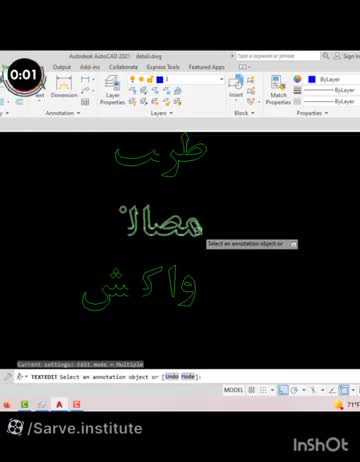Image resolution: width=360 pixels, height=462 pixels.
Task: Click the Create Block icon
Action: click(251, 79)
